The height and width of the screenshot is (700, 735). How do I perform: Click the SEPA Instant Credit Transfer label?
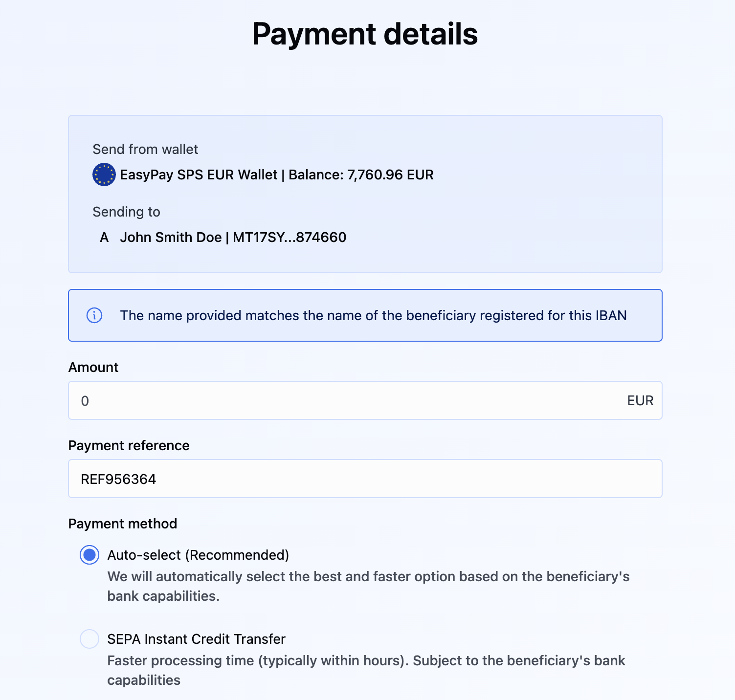point(196,639)
